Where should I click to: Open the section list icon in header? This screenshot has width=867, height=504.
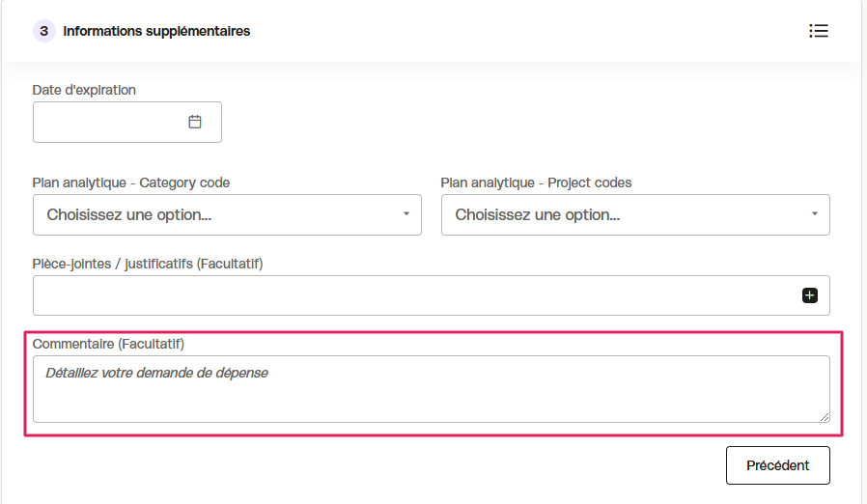(x=819, y=31)
